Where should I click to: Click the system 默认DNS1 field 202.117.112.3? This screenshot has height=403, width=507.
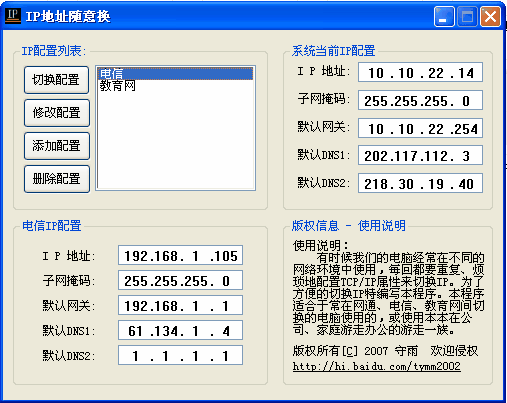pyautogui.click(x=420, y=155)
